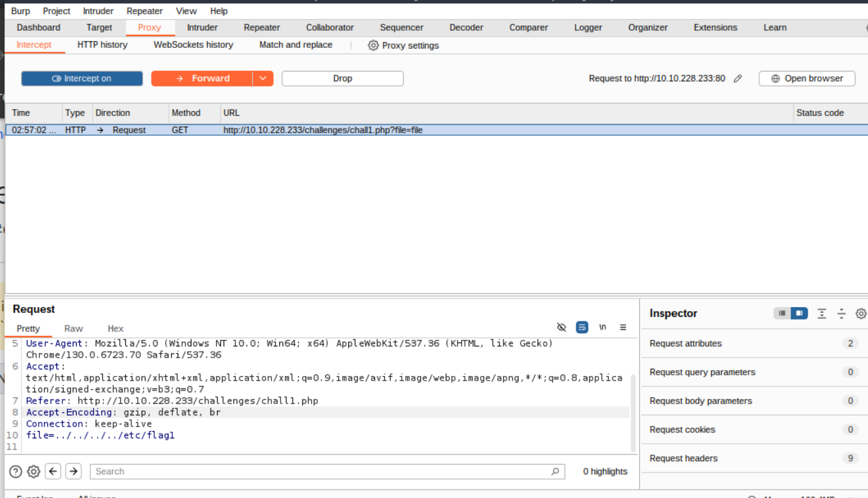
Task: Open search settings gear next to help icon
Action: [x=33, y=471]
